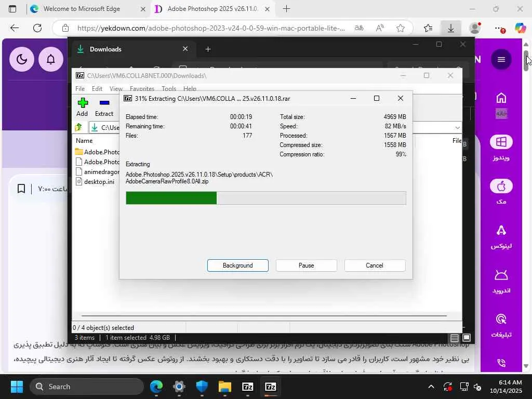Switch to Adobe Photoshop 2025 browser tab

(212, 9)
